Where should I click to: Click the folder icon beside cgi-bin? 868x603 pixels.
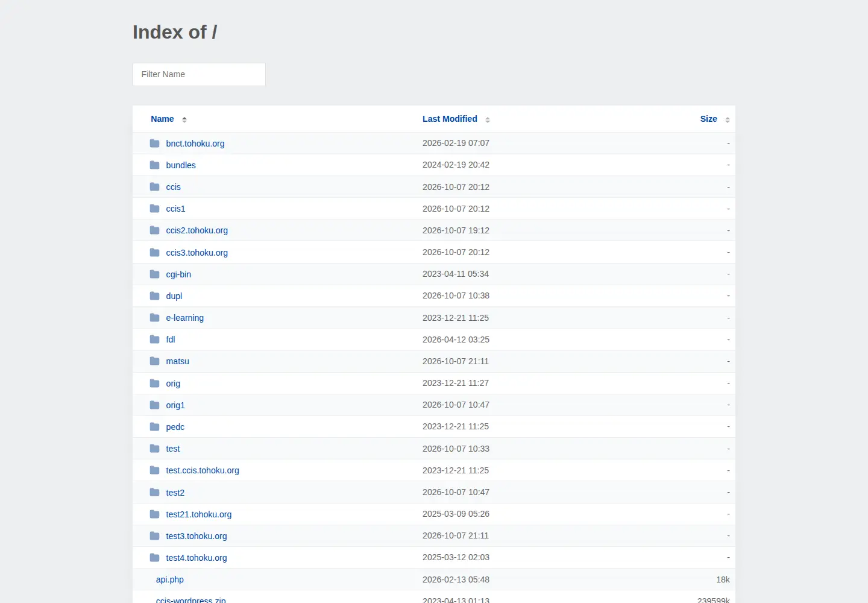tap(155, 274)
